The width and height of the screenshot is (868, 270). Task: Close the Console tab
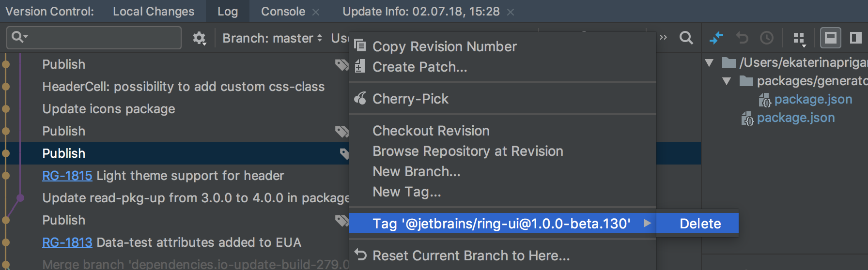click(316, 12)
